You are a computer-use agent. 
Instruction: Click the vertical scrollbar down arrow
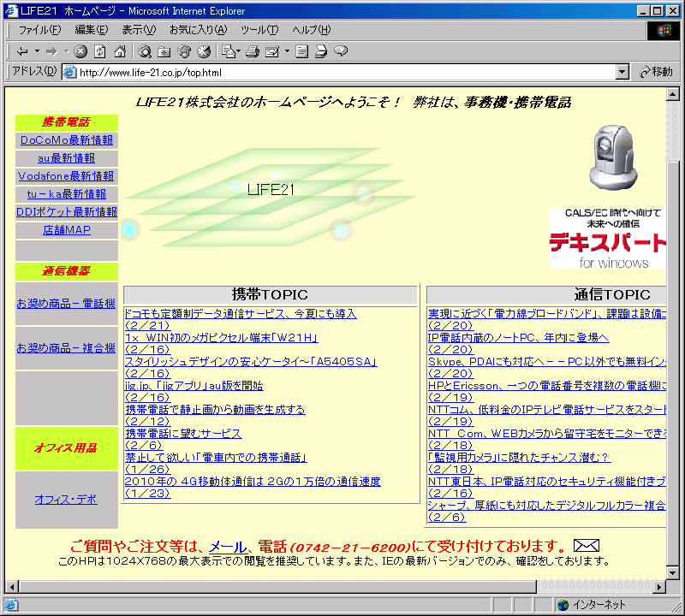(x=673, y=572)
